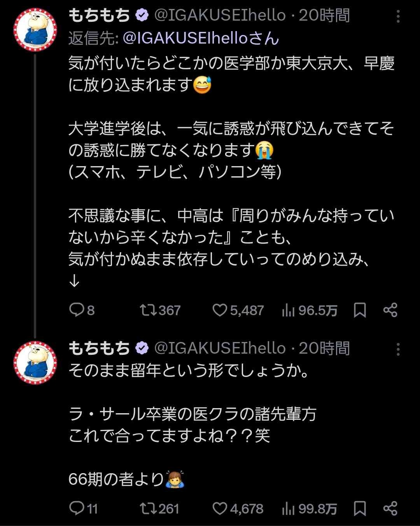
Task: Retweet the second tweet with 261 reposts
Action: click(149, 508)
